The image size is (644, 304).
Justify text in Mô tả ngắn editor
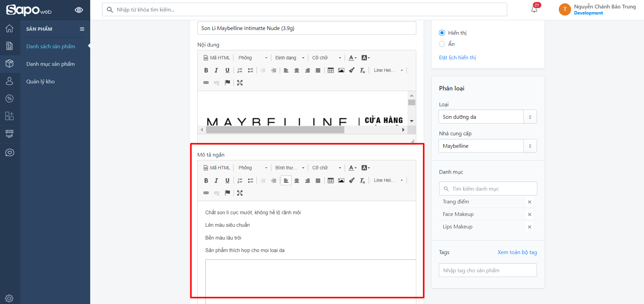(x=318, y=181)
